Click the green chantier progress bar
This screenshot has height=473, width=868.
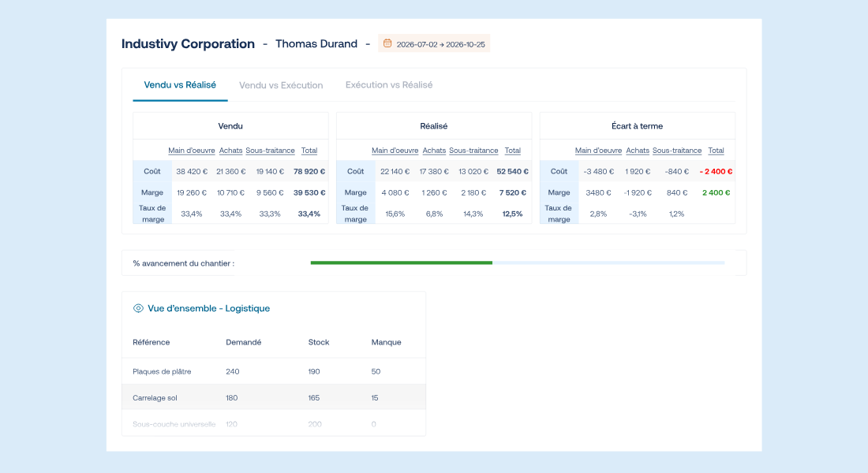pos(402,263)
